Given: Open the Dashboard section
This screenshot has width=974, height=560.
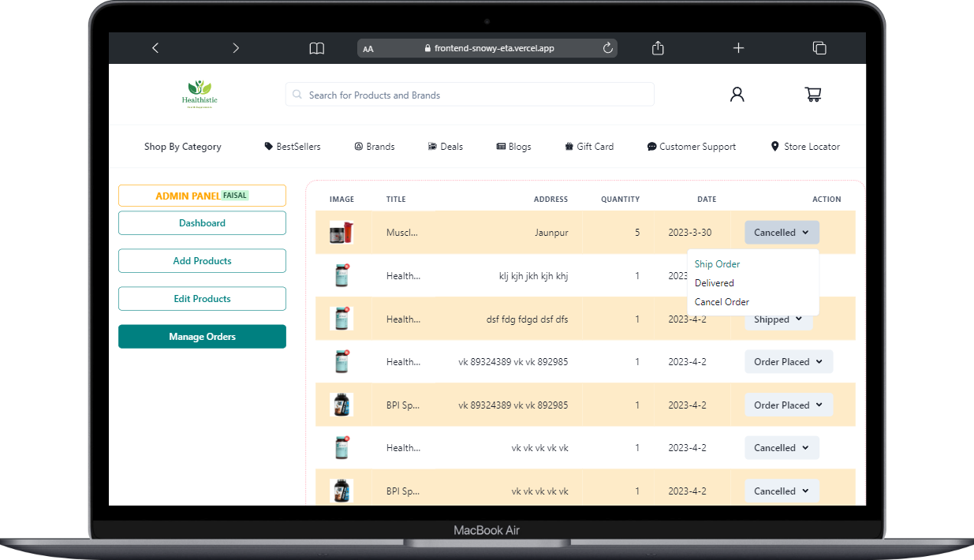Looking at the screenshot, I should [202, 223].
